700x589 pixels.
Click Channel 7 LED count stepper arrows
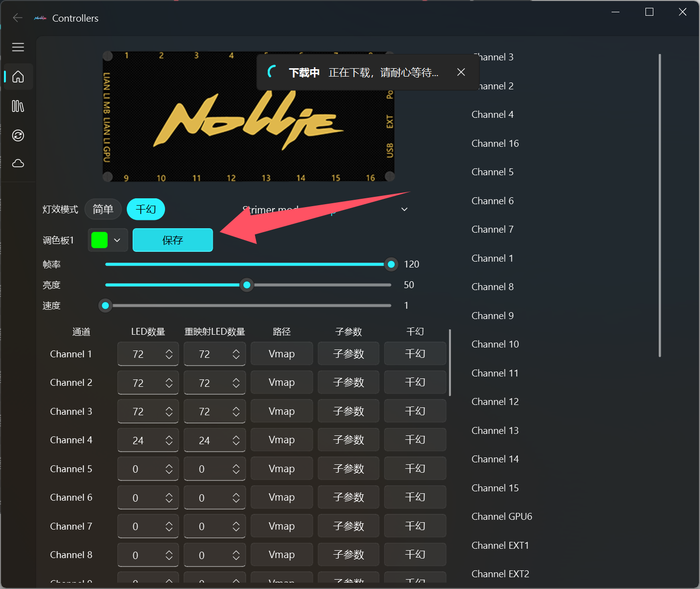(169, 527)
